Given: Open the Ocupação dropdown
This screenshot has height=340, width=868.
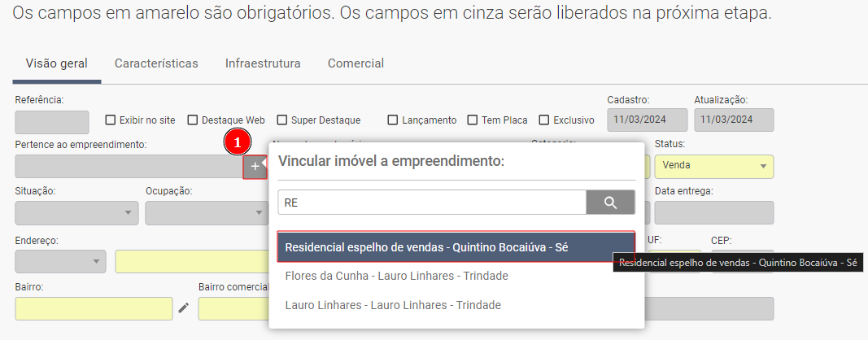Looking at the screenshot, I should 206,212.
